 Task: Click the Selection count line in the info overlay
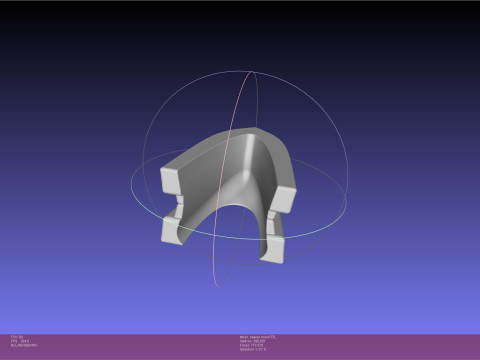click(x=253, y=349)
